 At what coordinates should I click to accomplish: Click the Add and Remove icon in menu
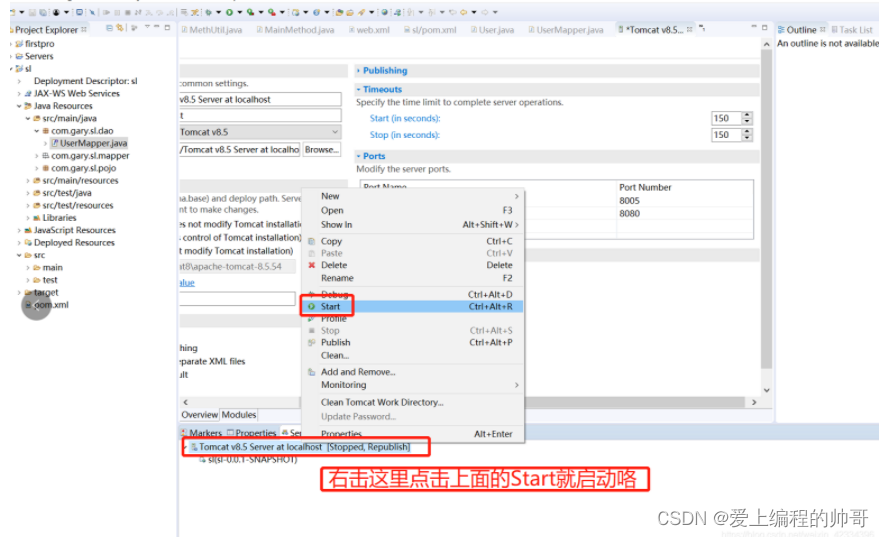pyautogui.click(x=311, y=372)
